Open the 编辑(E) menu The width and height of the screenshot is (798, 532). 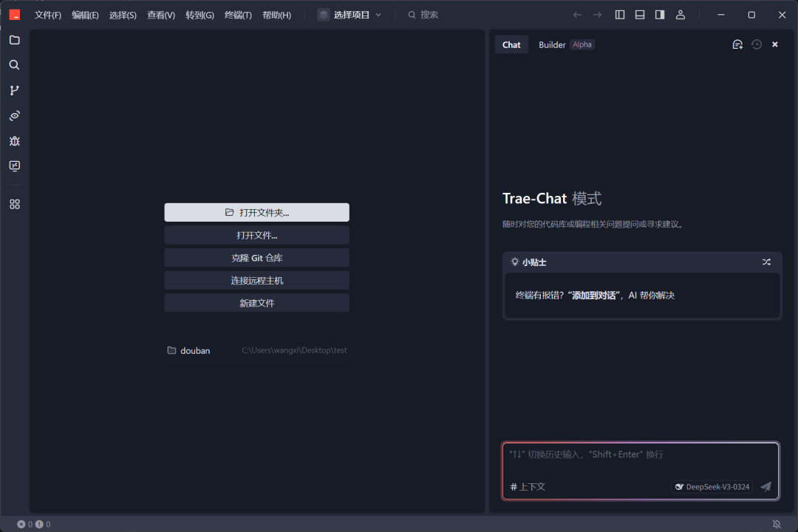[85, 15]
